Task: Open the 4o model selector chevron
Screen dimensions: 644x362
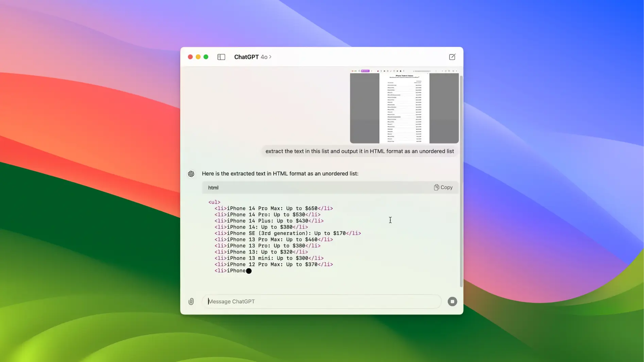Action: (270, 57)
